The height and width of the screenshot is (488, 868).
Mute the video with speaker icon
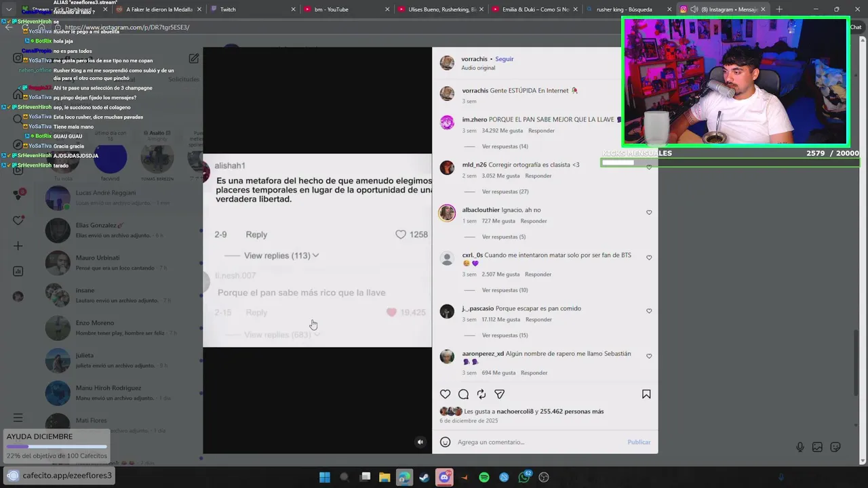(x=420, y=442)
